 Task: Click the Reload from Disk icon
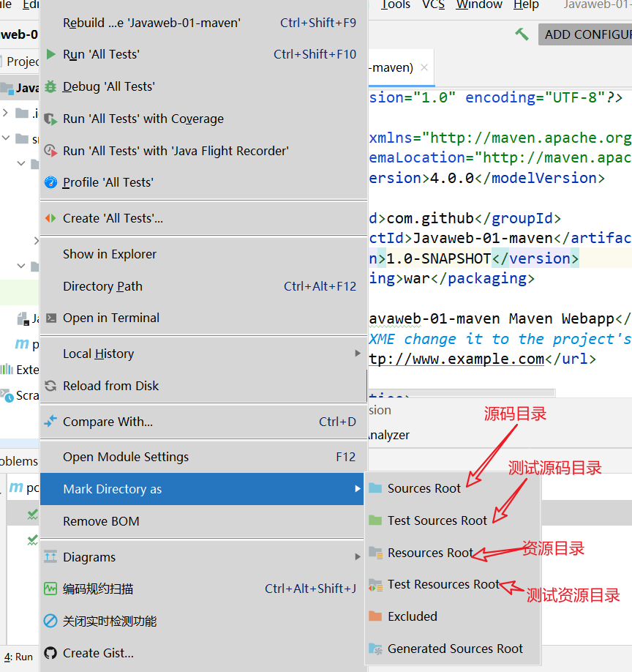point(50,386)
